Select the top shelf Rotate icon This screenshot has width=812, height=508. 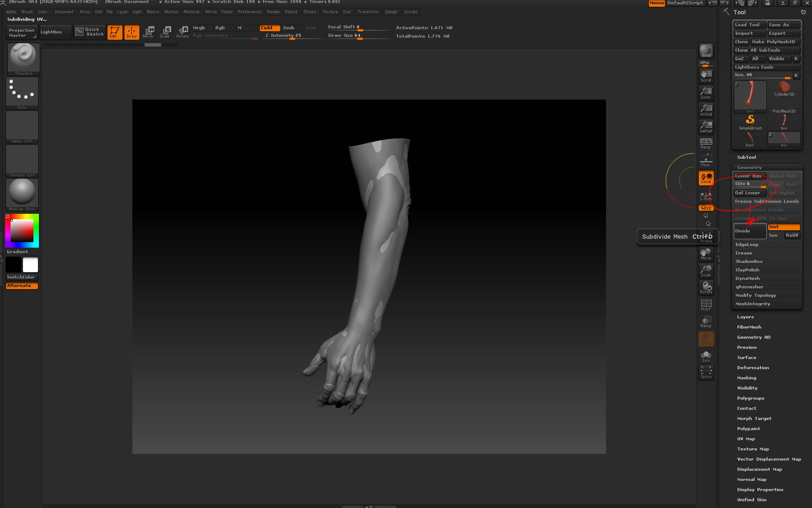(x=183, y=32)
